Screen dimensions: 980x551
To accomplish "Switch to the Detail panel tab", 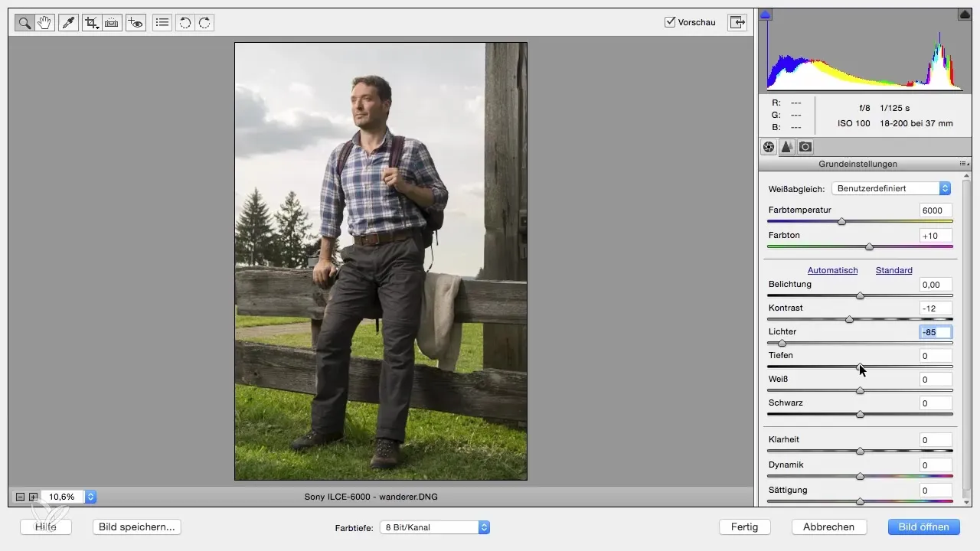I will (786, 147).
